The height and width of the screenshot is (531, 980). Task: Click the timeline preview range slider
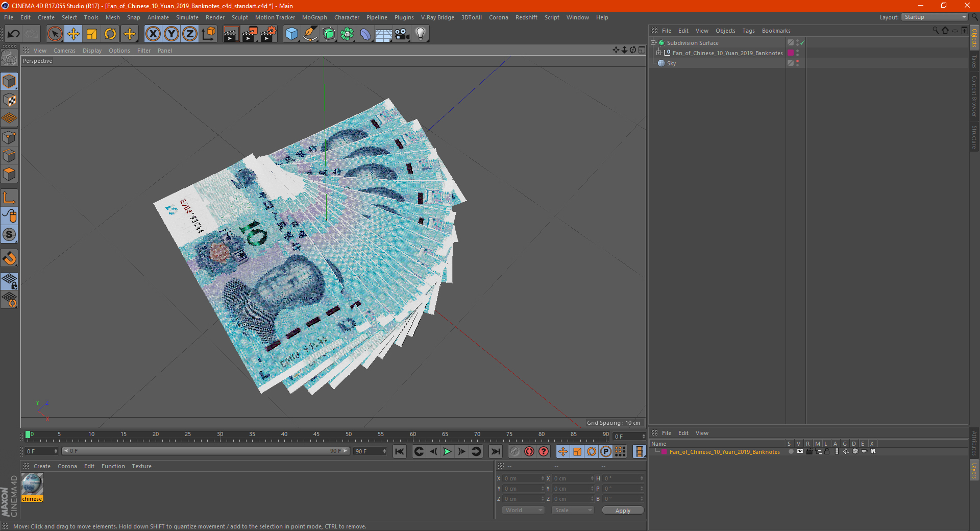[206, 451]
